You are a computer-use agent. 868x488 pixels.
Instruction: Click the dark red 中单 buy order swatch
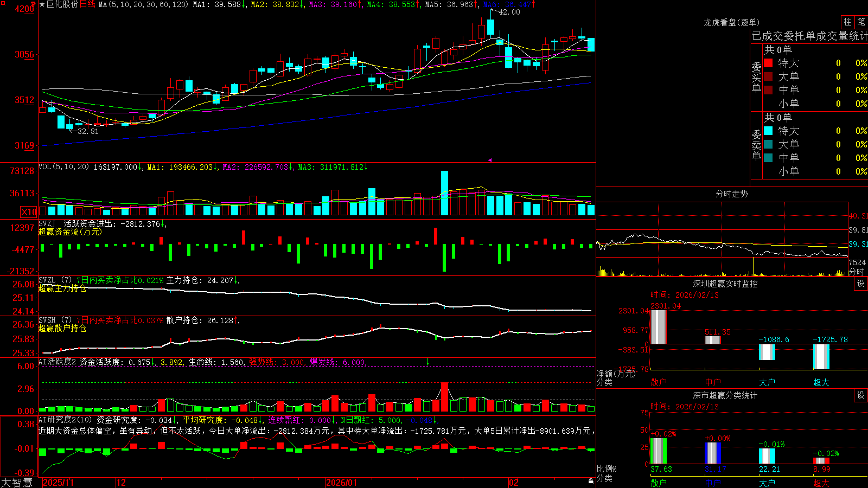(x=768, y=90)
